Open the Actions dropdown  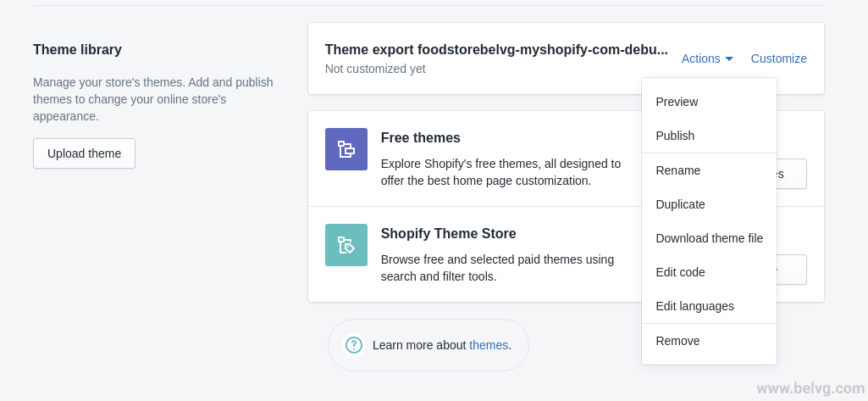[x=707, y=58]
